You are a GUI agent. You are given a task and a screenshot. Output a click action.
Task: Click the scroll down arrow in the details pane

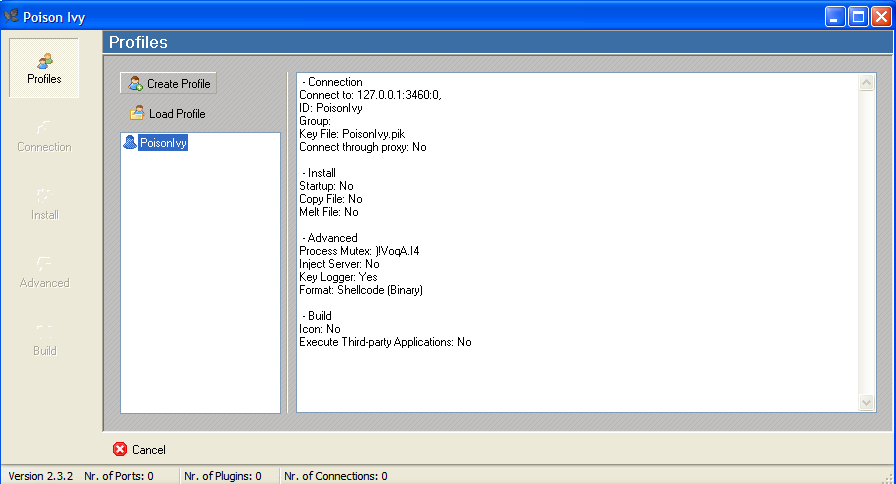(x=867, y=402)
